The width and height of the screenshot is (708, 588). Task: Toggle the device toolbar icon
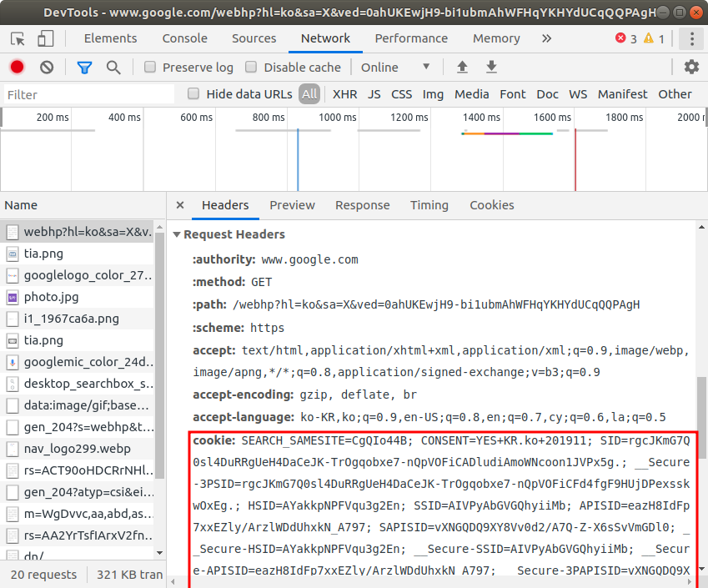pos(45,39)
